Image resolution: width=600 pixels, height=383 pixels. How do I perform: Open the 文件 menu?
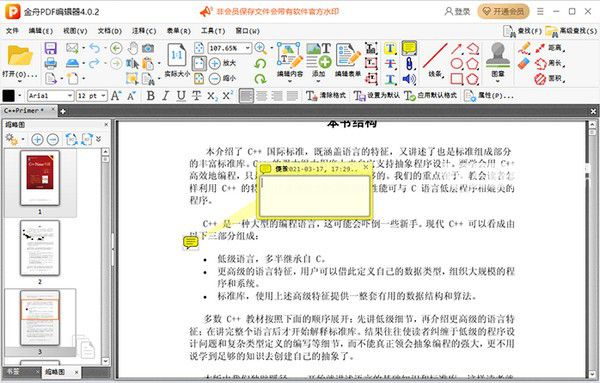tap(12, 31)
